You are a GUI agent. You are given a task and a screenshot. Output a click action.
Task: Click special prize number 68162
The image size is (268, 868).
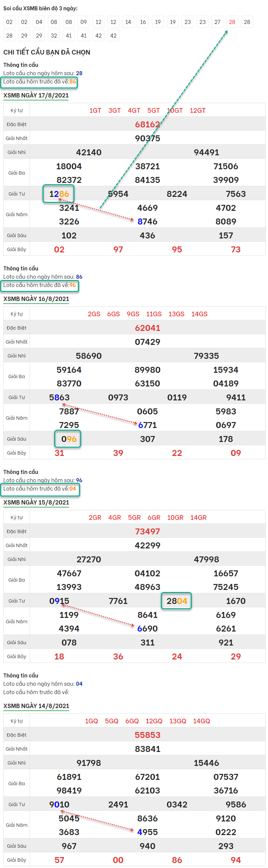tap(147, 124)
